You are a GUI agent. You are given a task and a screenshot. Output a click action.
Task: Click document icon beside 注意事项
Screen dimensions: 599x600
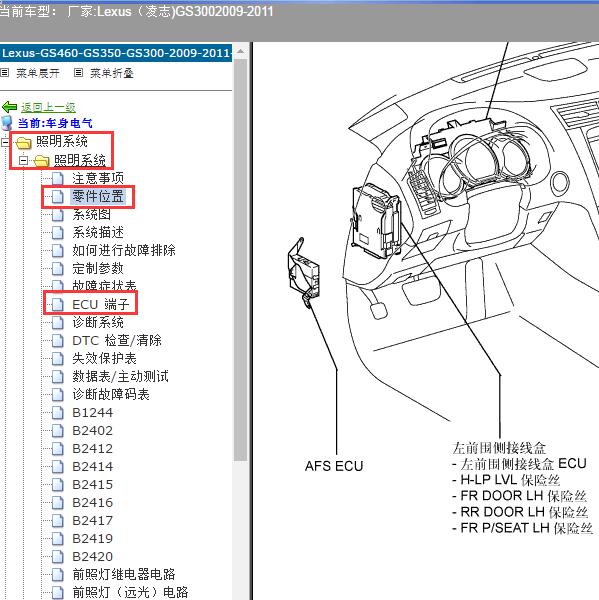(57, 178)
